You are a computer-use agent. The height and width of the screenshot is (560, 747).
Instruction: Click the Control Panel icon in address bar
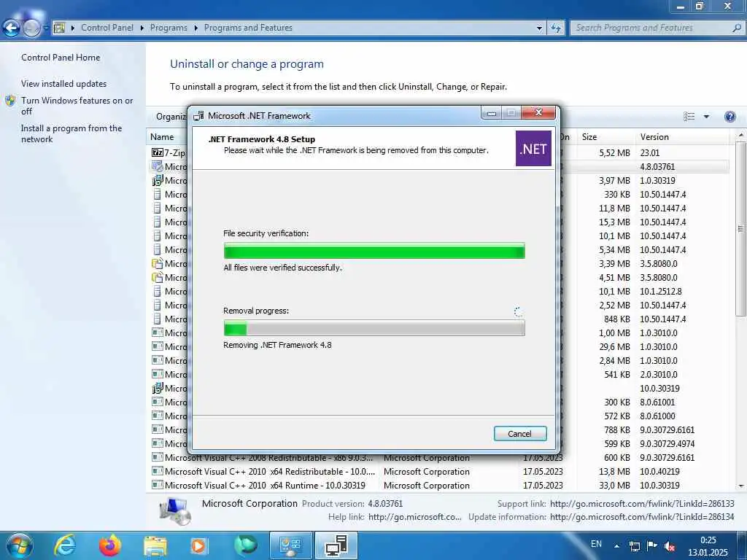pos(59,28)
